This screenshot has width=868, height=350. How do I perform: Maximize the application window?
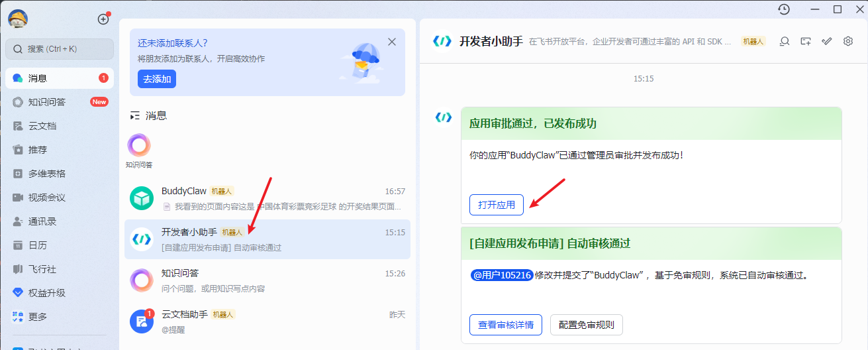838,9
